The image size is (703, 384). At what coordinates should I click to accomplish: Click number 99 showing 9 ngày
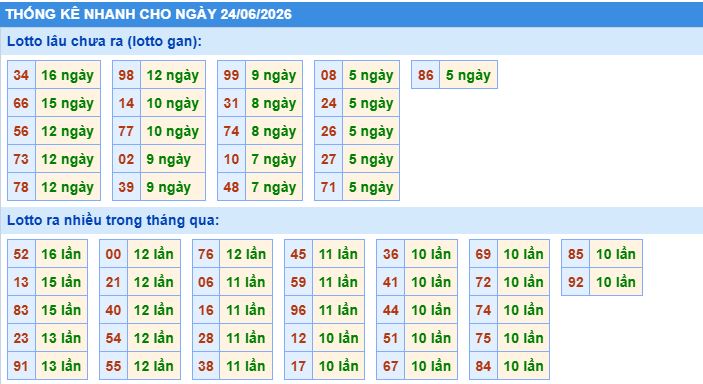231,75
